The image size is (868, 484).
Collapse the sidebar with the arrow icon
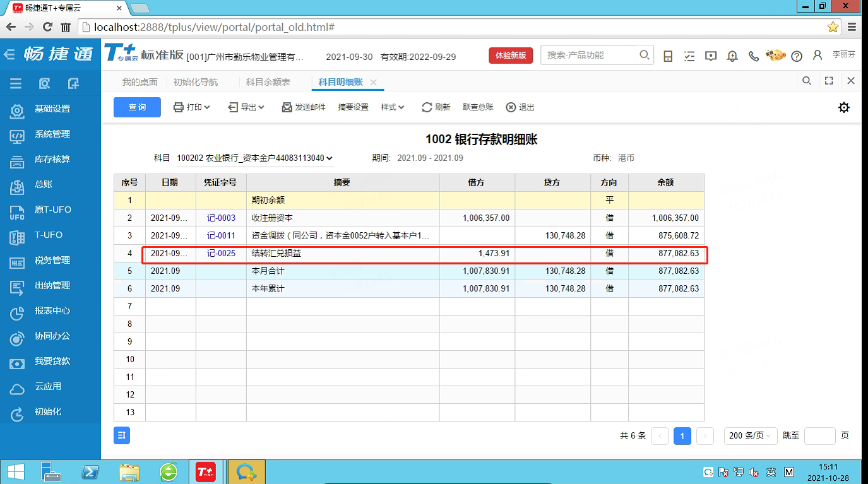pos(9,55)
